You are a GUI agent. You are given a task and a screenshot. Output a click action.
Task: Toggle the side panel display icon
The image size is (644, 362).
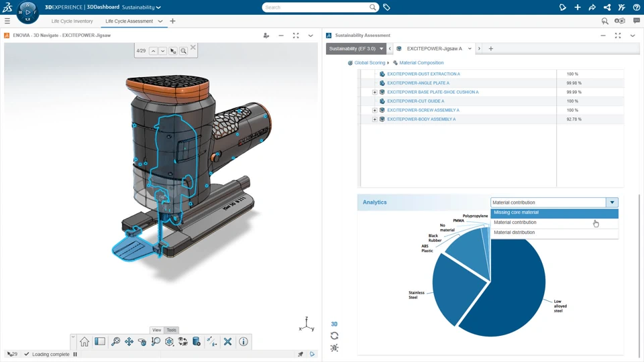pos(100,341)
